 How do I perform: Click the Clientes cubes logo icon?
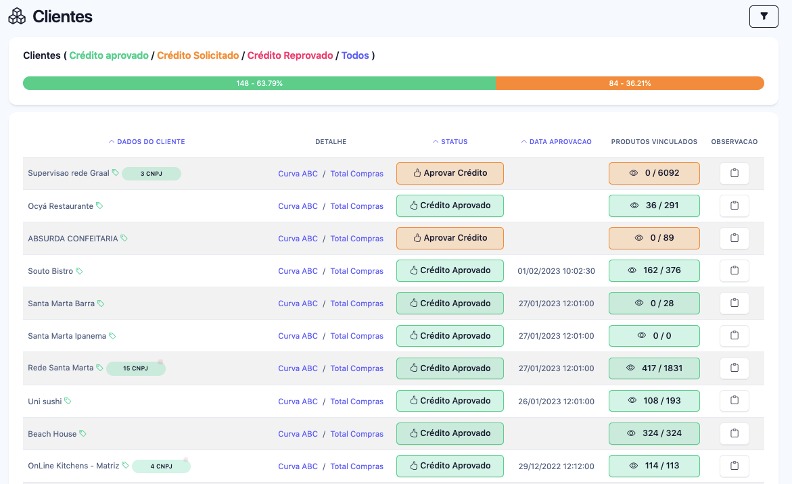coord(17,17)
